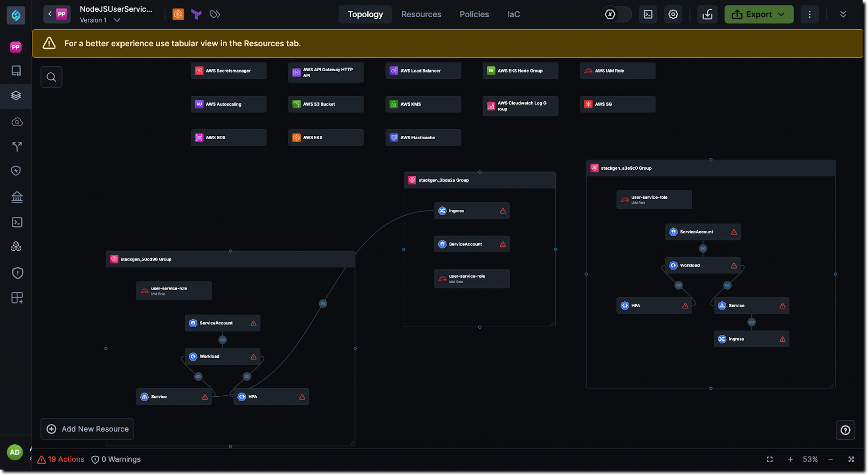The height and width of the screenshot is (475, 868).
Task: Click HPA warning icon in stackgen_50cd96
Action: coord(302,397)
